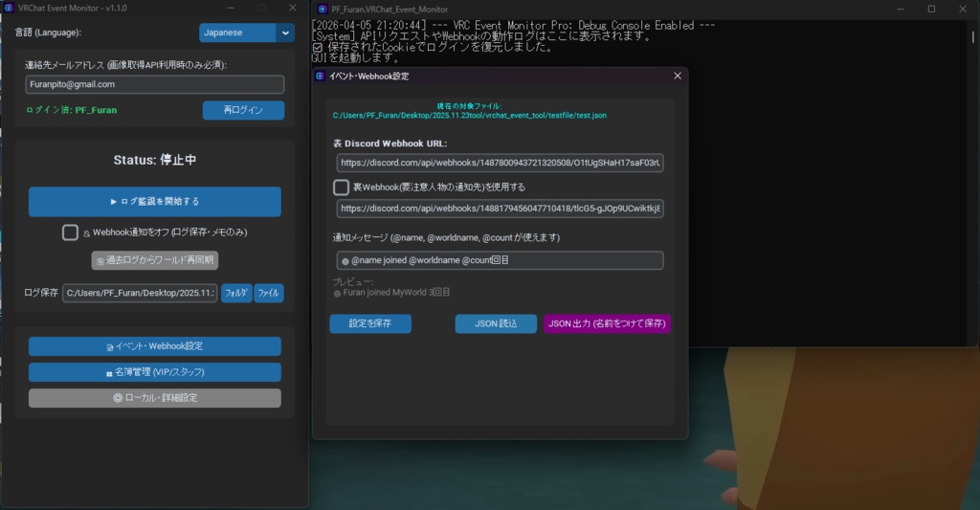Focus the contact email address field
The width and height of the screenshot is (980, 510).
point(154,84)
